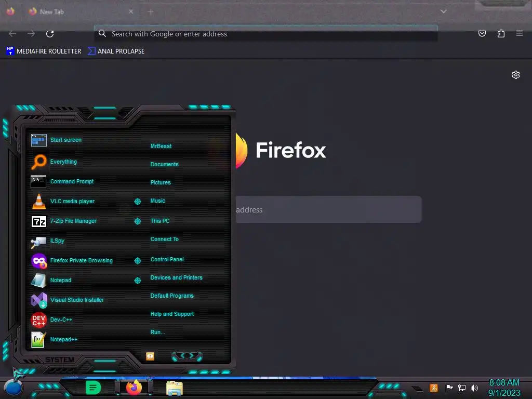Open Firefox hamburger application menu
532x399 pixels.
[520, 33]
